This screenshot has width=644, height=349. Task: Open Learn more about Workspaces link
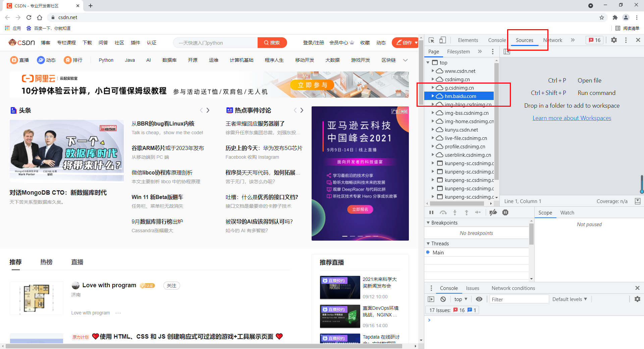click(572, 118)
